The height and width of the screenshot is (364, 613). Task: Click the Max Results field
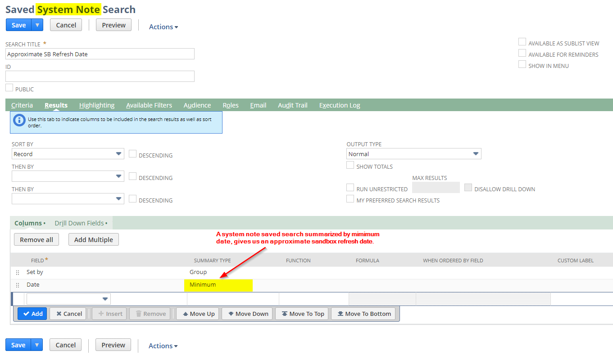(x=436, y=188)
